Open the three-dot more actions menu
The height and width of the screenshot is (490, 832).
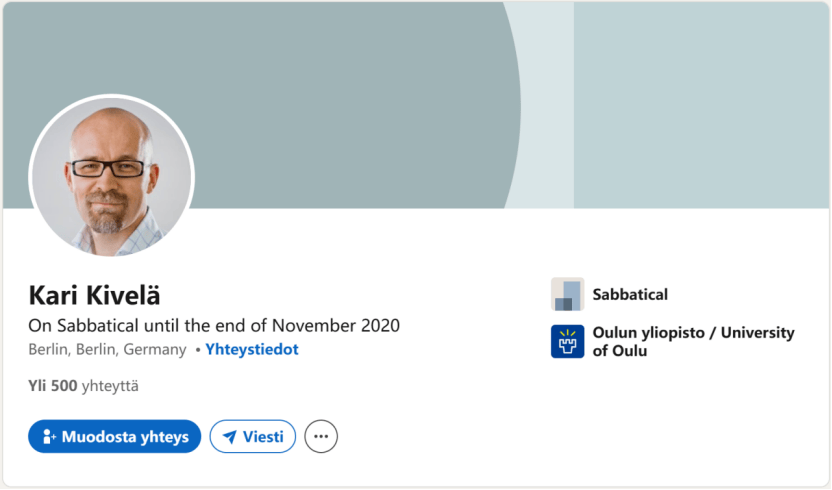(x=321, y=437)
